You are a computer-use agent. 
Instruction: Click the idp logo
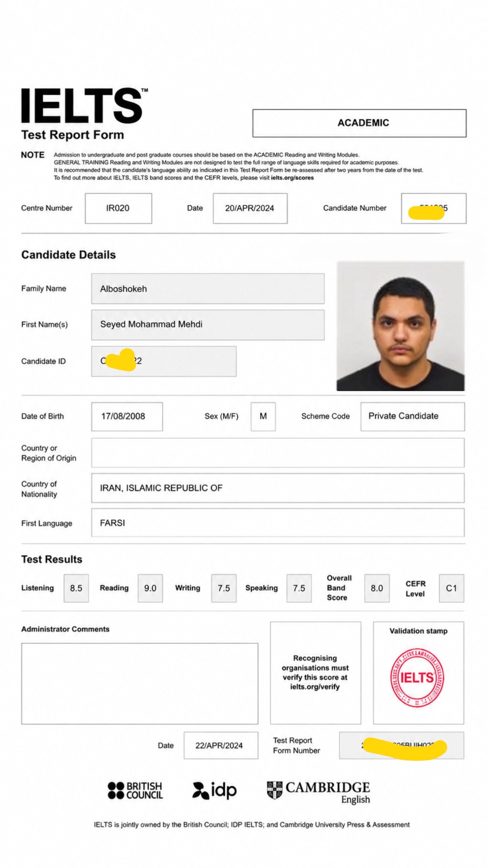tap(214, 791)
